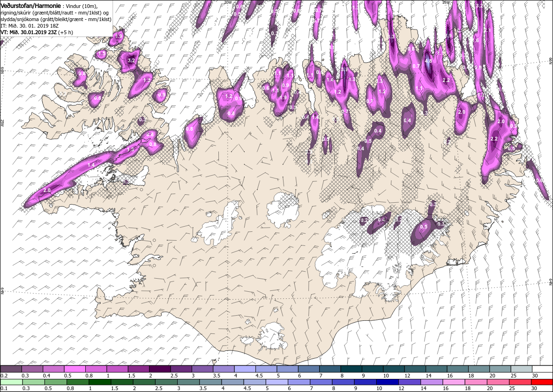553x392 pixels.
Task: Click the 20W longitude label at top edge
Action: click(228, 2)
